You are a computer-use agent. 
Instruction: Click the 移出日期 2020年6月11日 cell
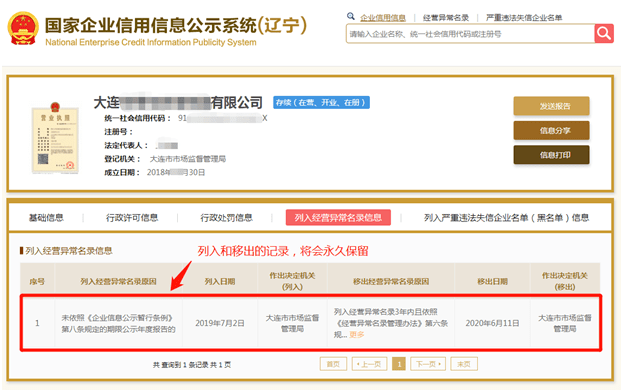492,323
